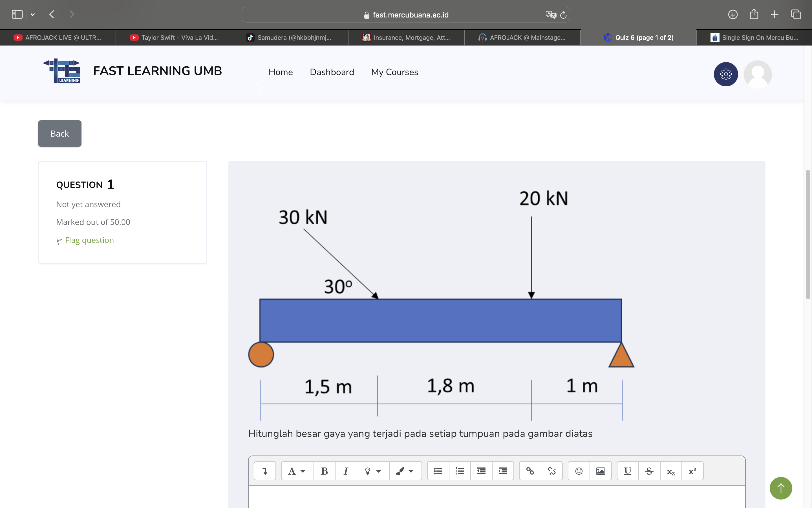Open the user profile avatar
Screen dimensions: 812x508
(x=758, y=74)
